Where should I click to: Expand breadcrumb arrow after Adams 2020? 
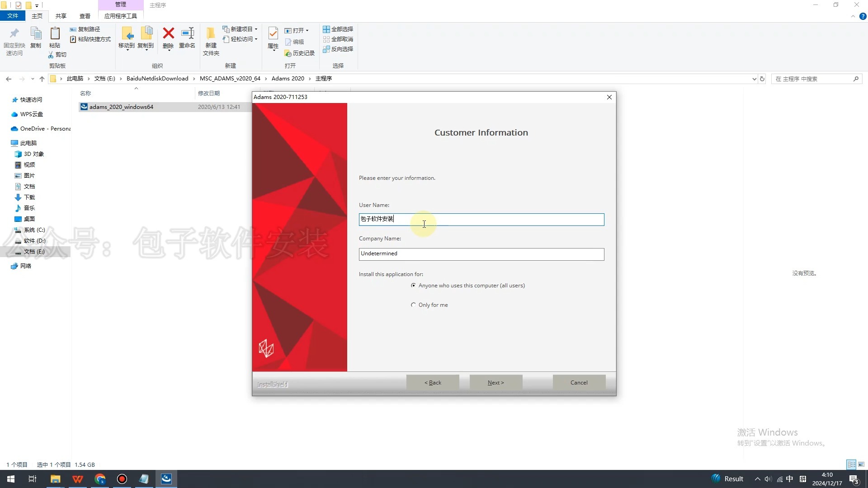pos(310,79)
